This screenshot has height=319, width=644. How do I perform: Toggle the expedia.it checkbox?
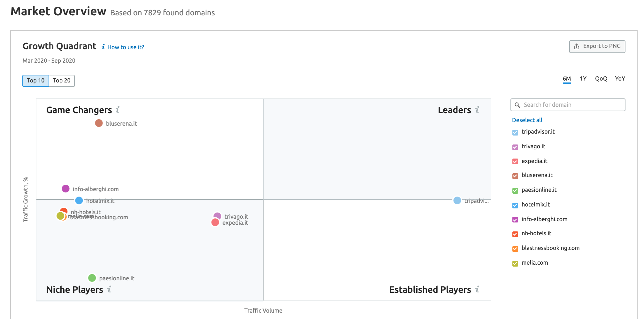(x=515, y=161)
